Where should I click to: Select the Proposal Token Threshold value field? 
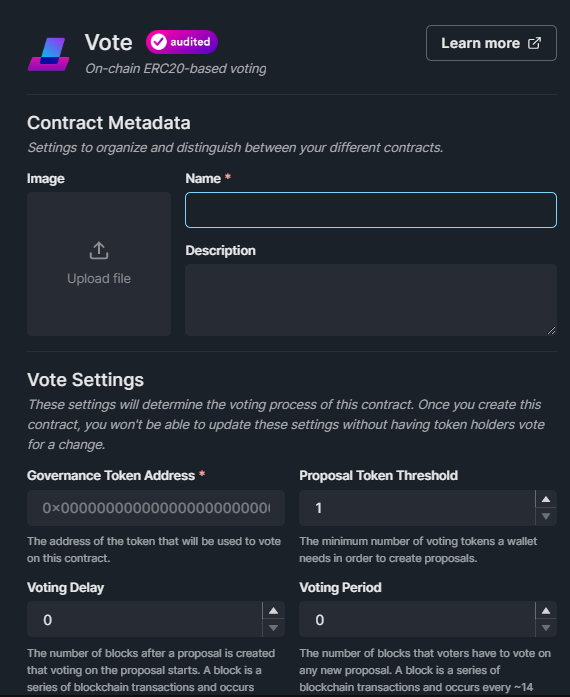point(417,508)
